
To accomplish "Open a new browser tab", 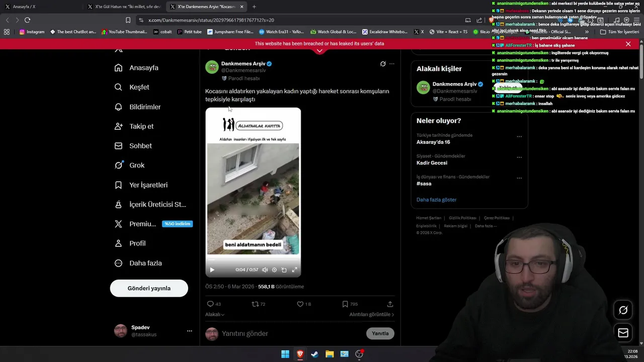I will (254, 7).
